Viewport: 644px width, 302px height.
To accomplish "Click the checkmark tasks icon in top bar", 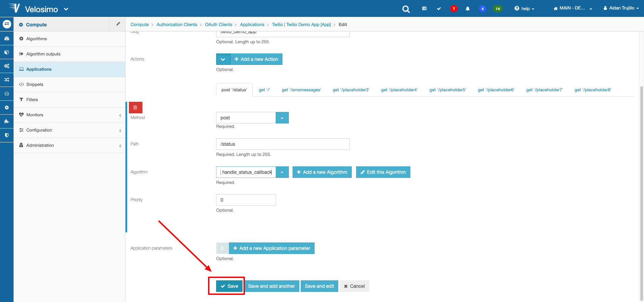I will click(439, 8).
